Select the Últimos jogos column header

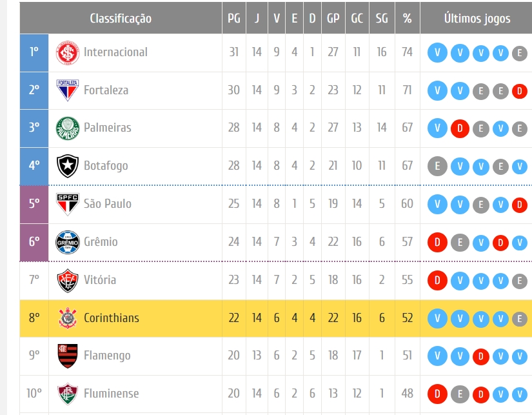tap(477, 18)
